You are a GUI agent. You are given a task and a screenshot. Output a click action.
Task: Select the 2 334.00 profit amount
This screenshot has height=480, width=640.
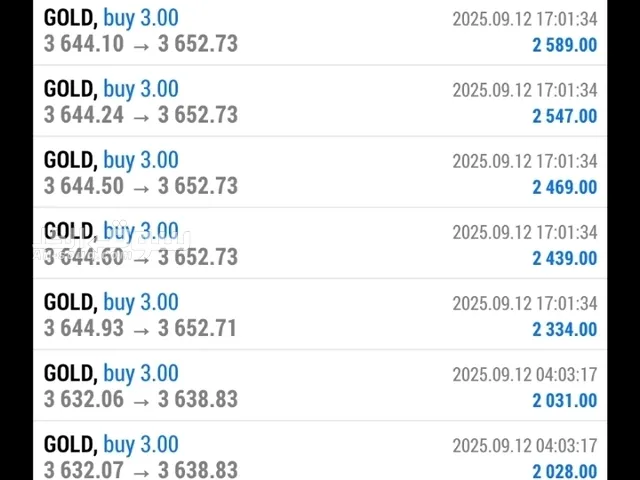(564, 329)
